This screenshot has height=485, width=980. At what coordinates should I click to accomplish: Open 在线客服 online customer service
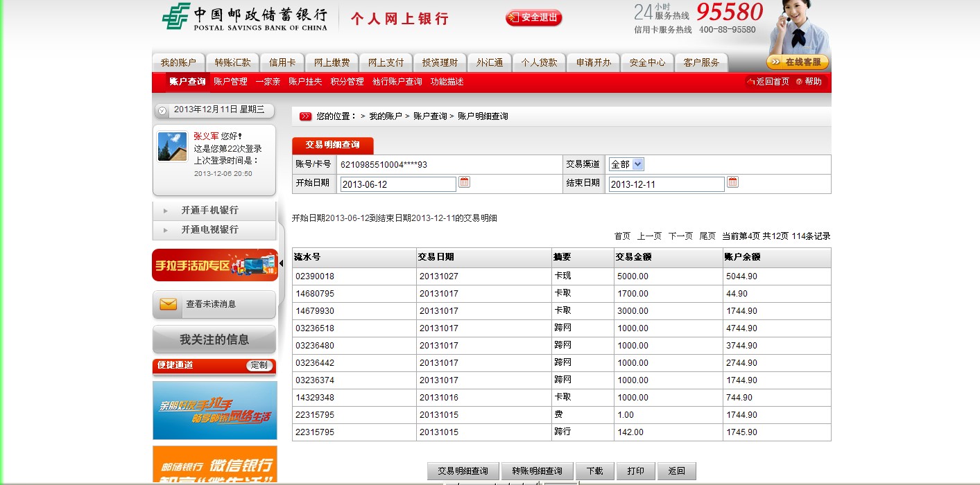[x=798, y=62]
